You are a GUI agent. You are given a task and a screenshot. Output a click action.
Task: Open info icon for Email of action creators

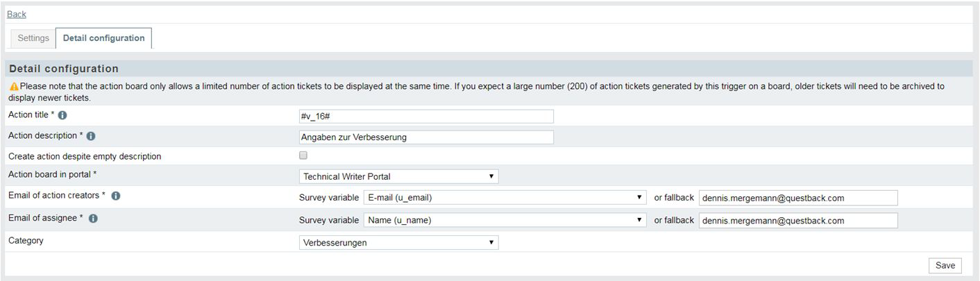click(116, 196)
